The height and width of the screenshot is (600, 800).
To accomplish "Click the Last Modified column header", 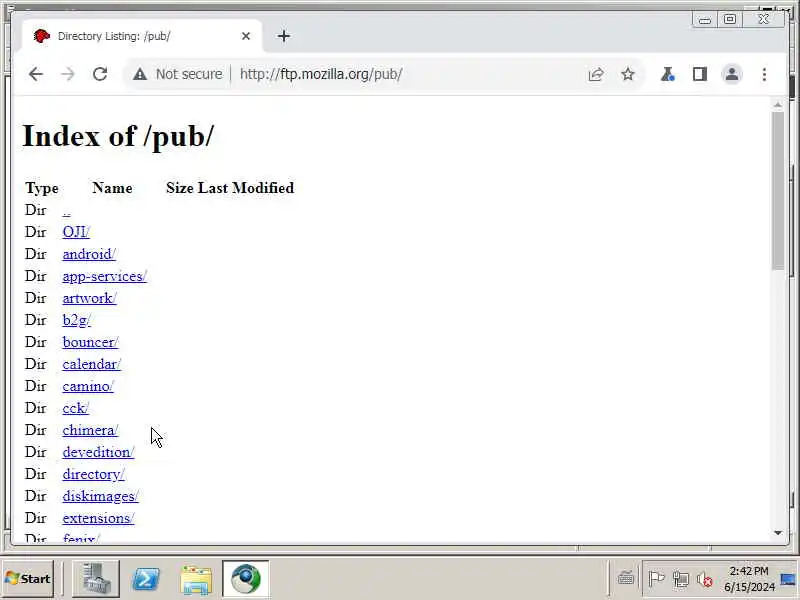I will tap(246, 188).
